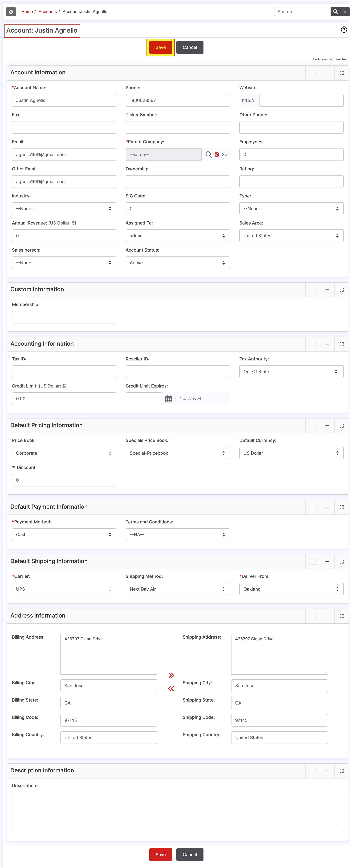This screenshot has height=868, width=350.
Task: Focus the Account Name field
Action: [x=64, y=100]
